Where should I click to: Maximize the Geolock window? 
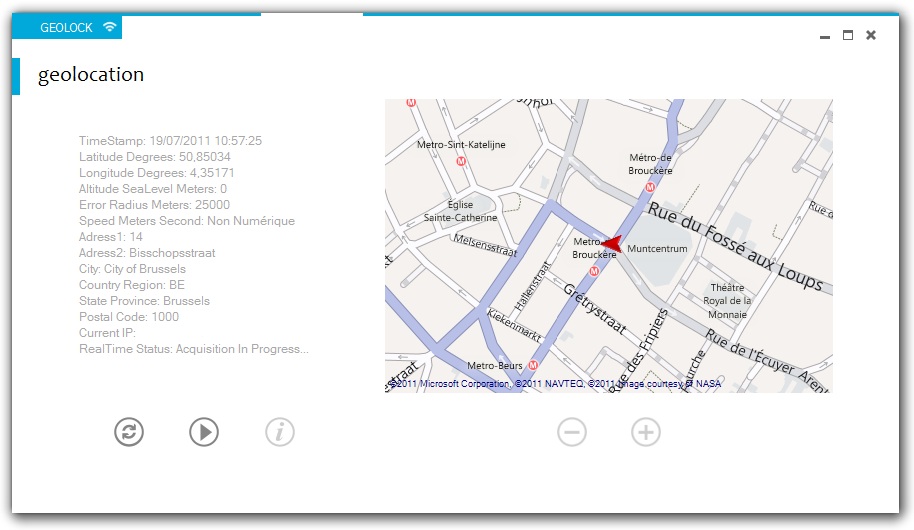848,36
